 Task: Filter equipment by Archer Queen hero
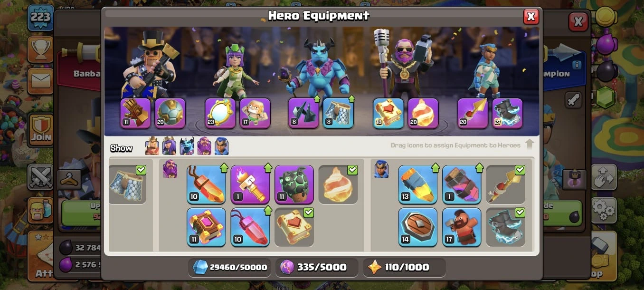click(170, 146)
